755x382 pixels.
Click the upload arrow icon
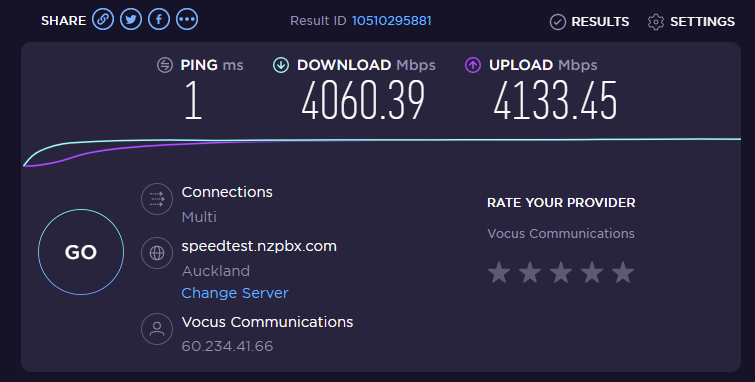473,65
